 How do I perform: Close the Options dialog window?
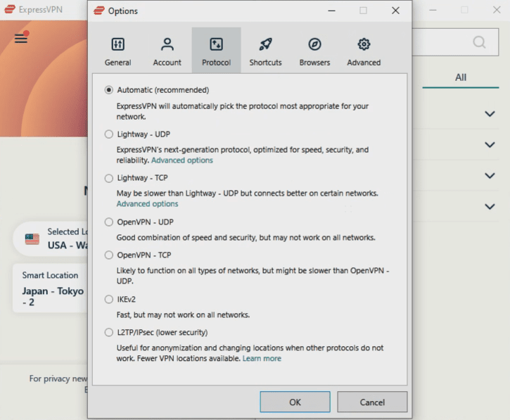coord(395,11)
